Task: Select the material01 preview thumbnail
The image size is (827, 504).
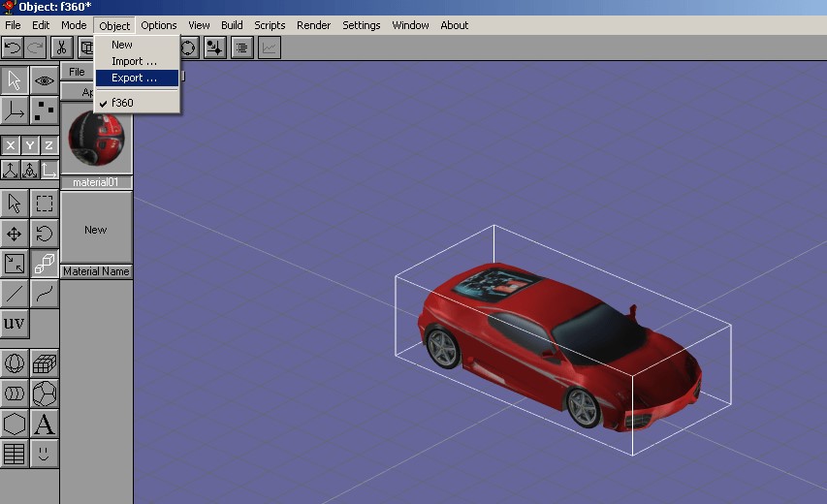Action: tap(96, 139)
